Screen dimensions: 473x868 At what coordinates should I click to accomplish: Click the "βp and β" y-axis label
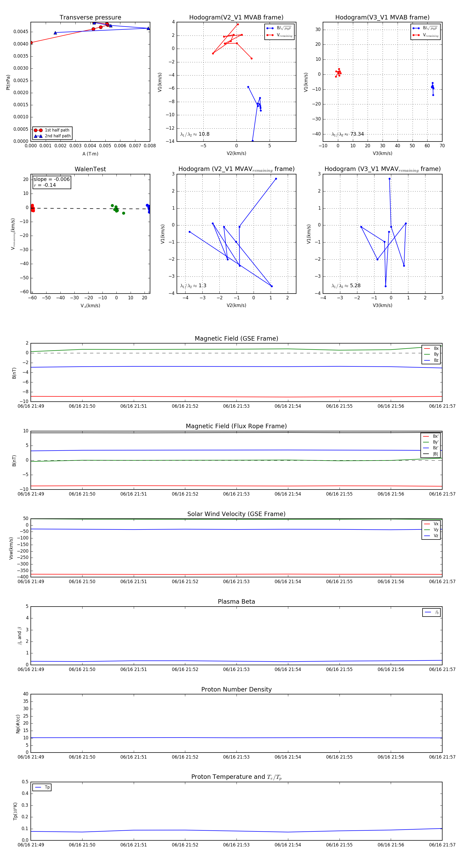tap(19, 636)
